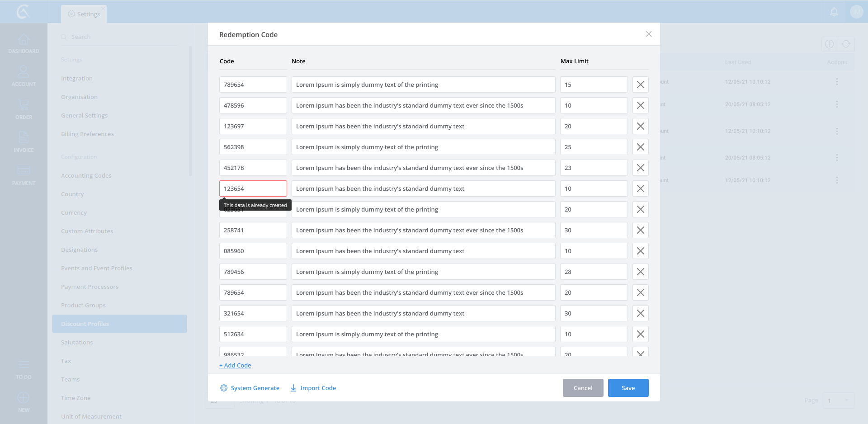Open the Settings tab
The width and height of the screenshot is (868, 424).
click(84, 14)
